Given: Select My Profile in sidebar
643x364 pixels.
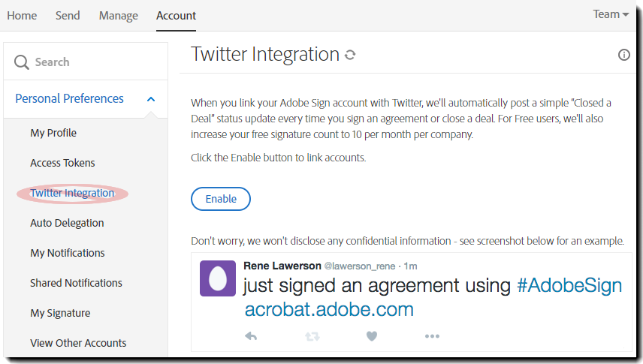Looking at the screenshot, I should [53, 133].
